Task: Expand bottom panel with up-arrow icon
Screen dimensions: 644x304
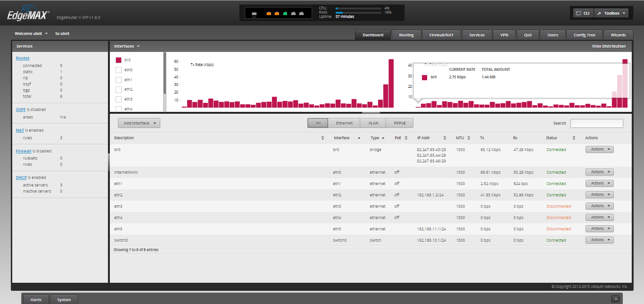Action: click(x=615, y=299)
